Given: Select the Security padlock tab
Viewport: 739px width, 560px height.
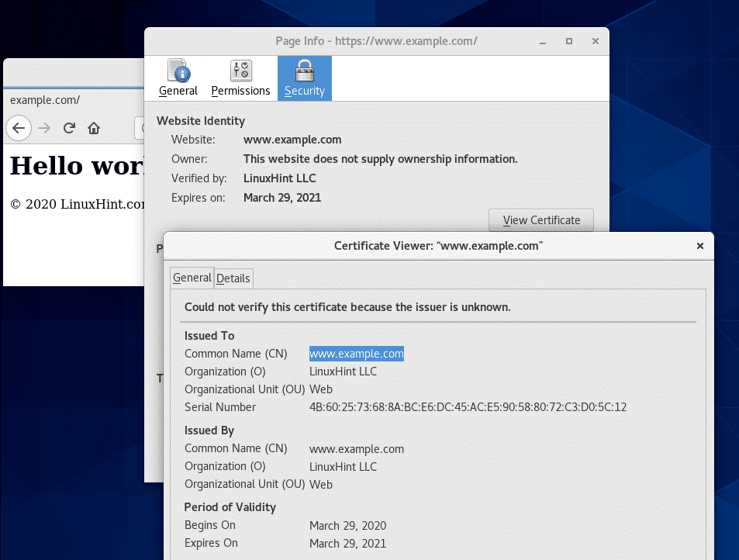Looking at the screenshot, I should [304, 78].
